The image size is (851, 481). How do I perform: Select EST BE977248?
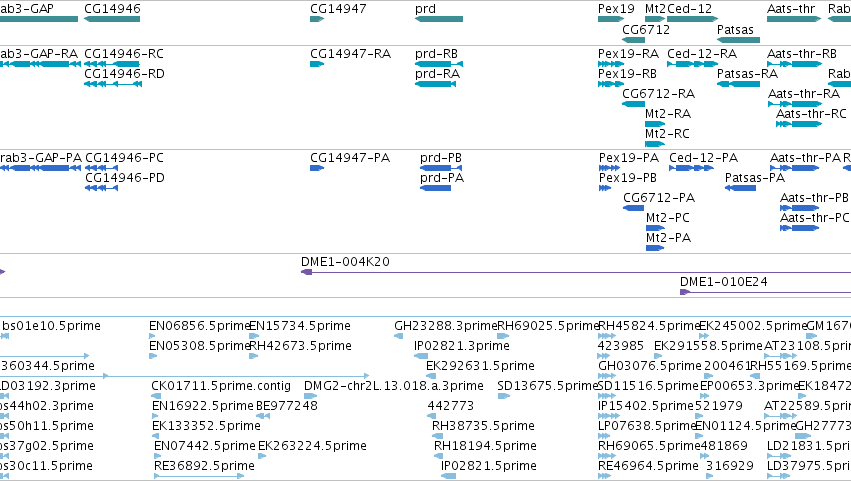263,417
